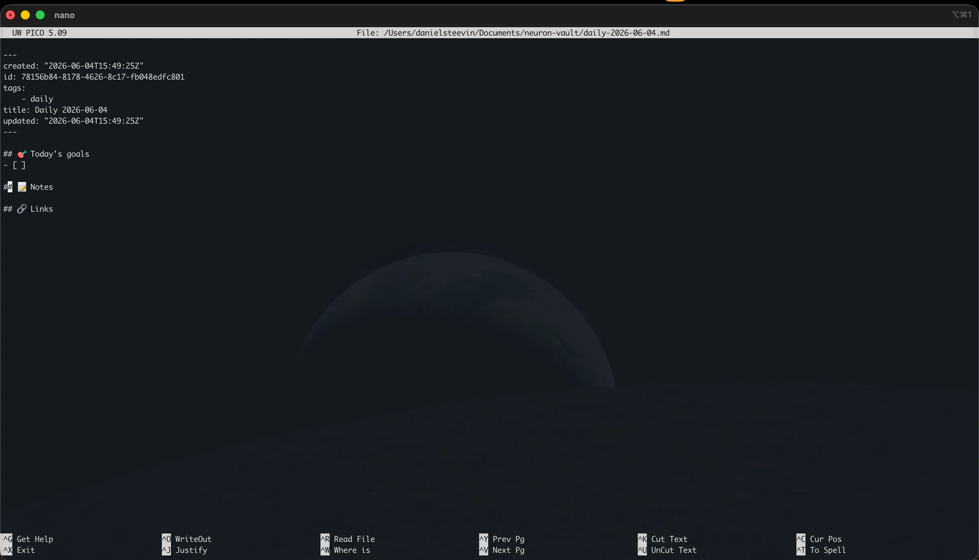Click the "UnCut Text" shortcut label
This screenshot has height=560, width=979.
click(x=674, y=550)
